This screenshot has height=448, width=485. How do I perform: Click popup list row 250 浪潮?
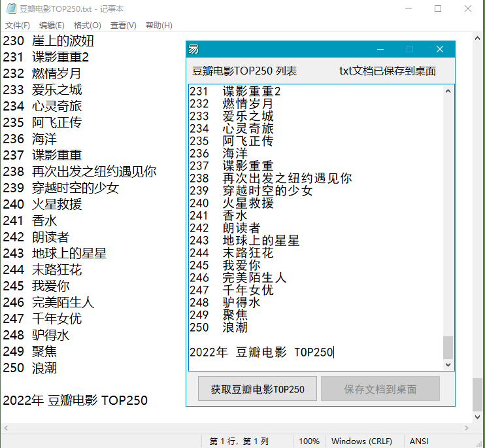(219, 328)
